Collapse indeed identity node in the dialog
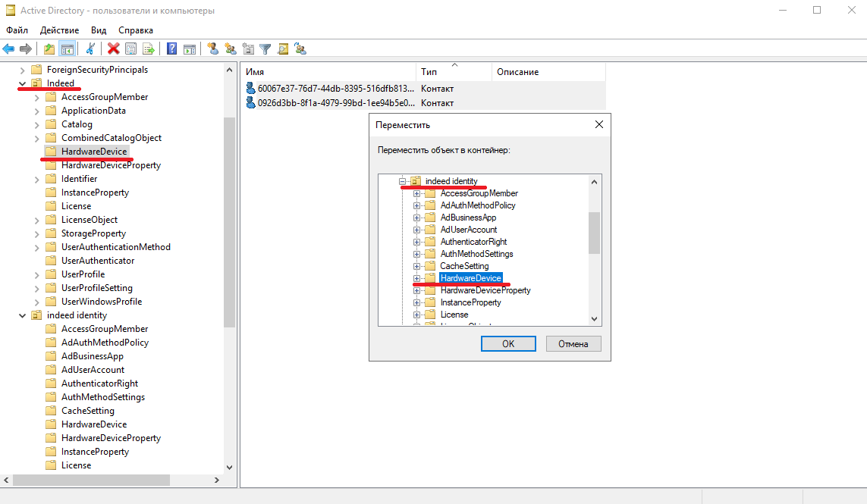Screen dimensions: 867x504 pyautogui.click(x=402, y=181)
